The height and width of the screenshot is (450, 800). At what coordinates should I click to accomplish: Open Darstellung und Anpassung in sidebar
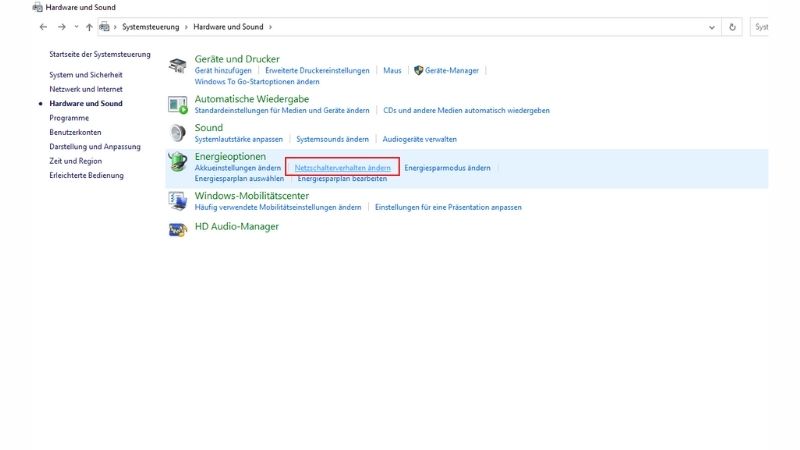[94, 146]
